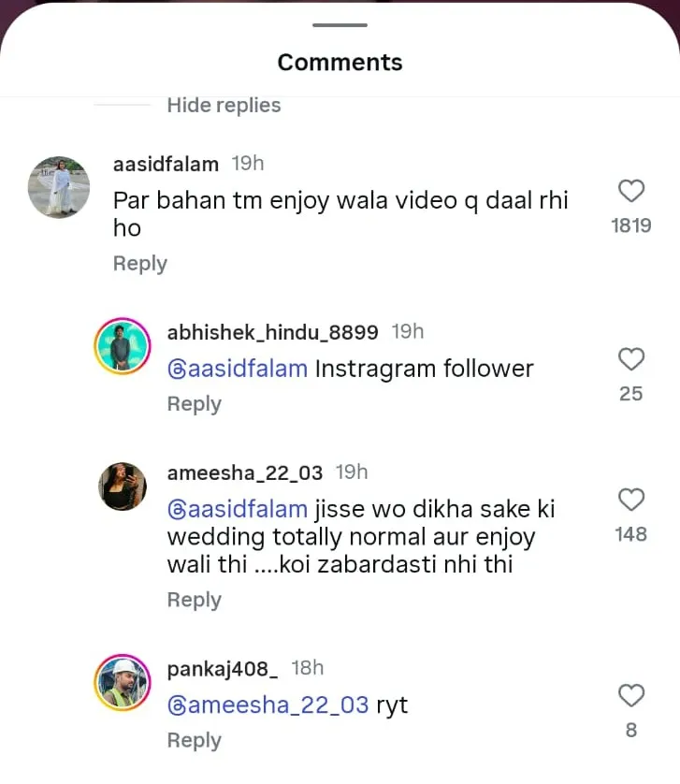Open @aasidfalam mention in abhishek's reply
This screenshot has height=784, width=680.
[x=238, y=369]
